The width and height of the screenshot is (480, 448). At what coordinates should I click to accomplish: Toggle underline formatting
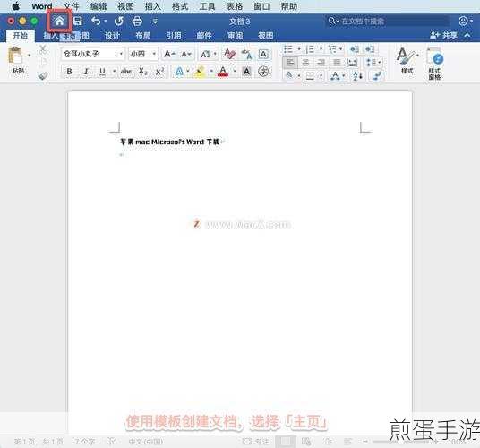pyautogui.click(x=103, y=72)
